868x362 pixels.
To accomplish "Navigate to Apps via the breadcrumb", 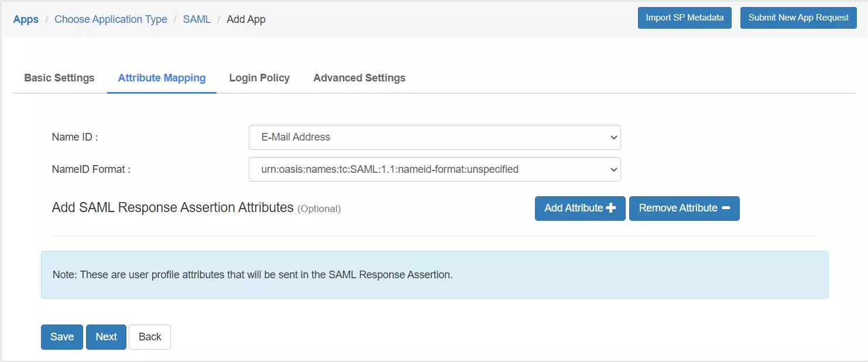I will point(25,19).
